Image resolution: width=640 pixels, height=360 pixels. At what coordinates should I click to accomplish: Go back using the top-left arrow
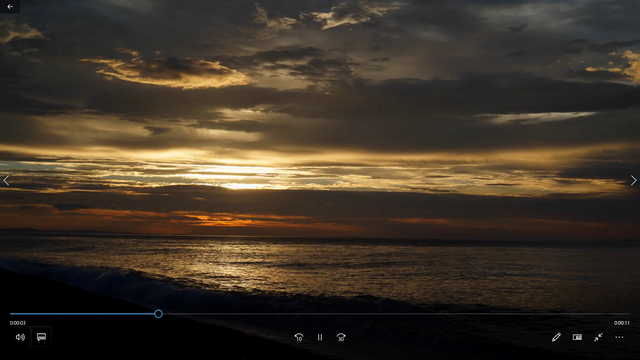(x=10, y=7)
